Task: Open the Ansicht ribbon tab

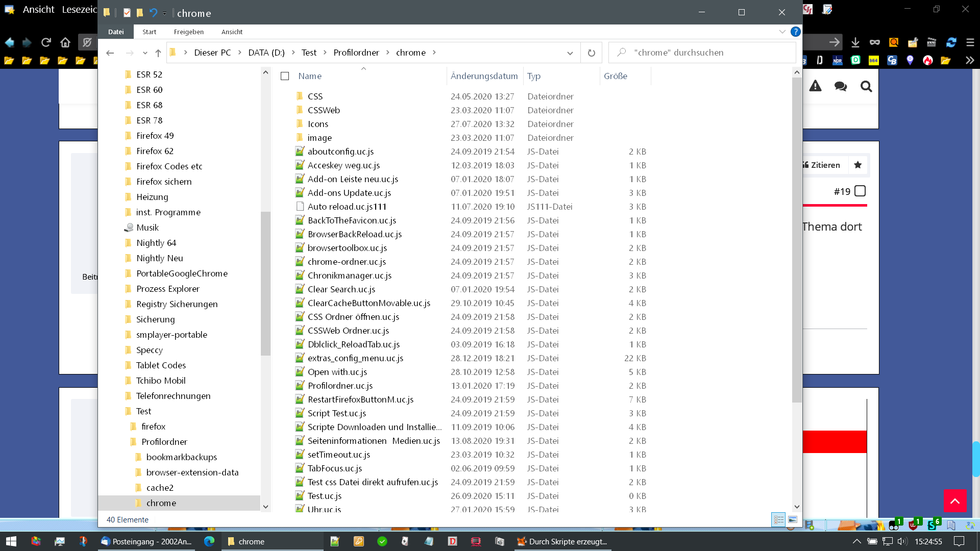Action: [232, 32]
